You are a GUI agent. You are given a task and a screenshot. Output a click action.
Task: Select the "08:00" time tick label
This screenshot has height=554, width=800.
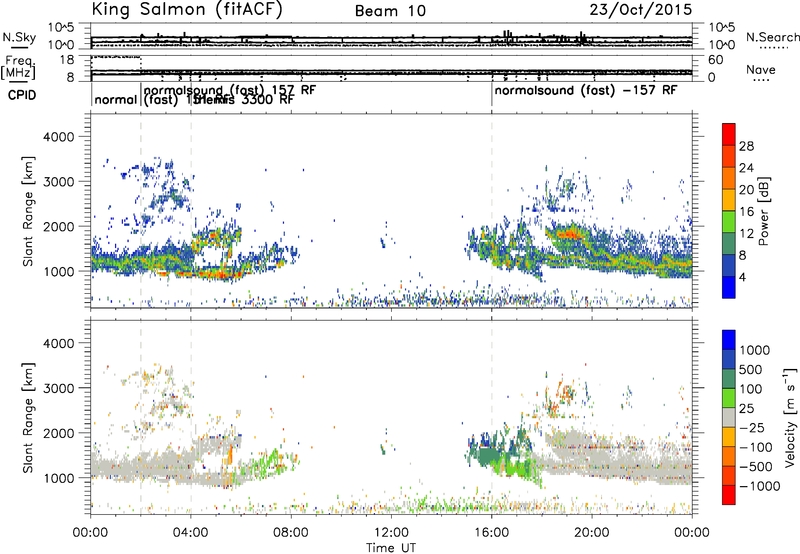coord(291,533)
